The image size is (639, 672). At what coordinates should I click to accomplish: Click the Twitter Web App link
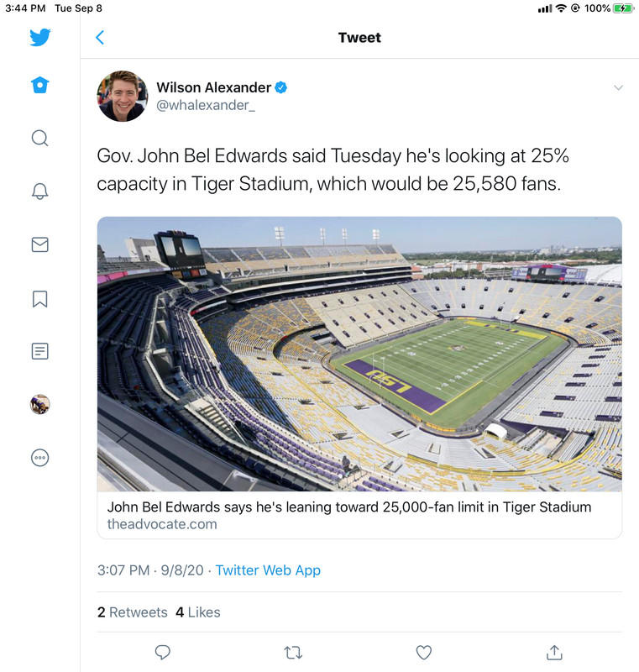[x=268, y=570]
